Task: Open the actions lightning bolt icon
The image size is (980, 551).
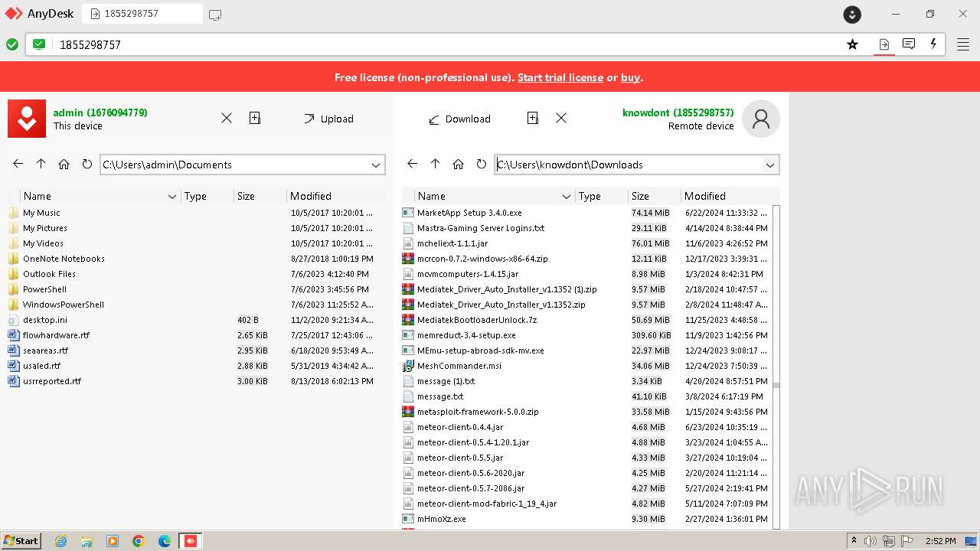Action: tap(933, 44)
